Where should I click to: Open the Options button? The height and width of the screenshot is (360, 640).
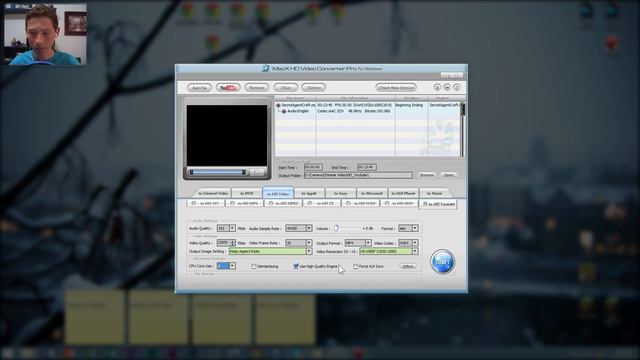point(313,88)
